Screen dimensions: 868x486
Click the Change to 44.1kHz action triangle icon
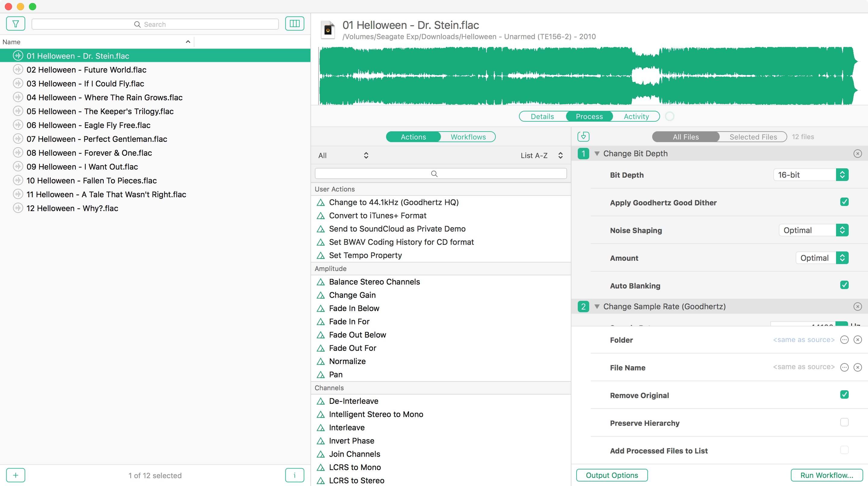[x=320, y=203]
